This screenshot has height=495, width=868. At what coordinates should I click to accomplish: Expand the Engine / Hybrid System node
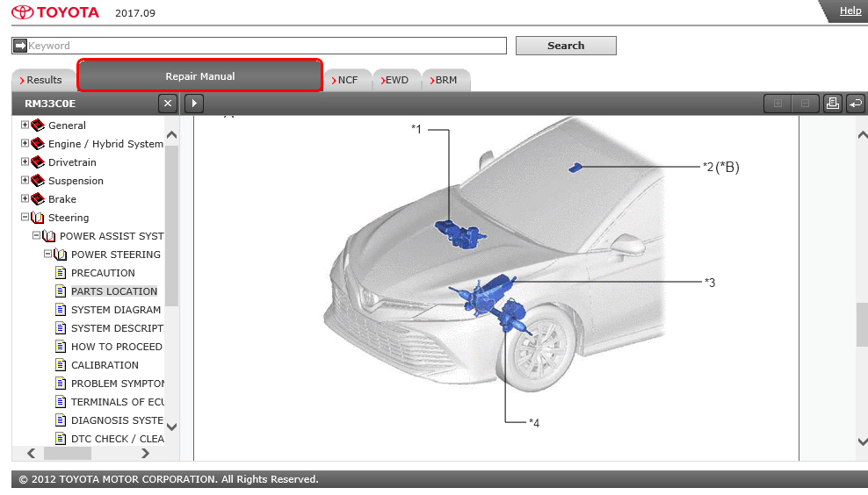pyautogui.click(x=25, y=143)
